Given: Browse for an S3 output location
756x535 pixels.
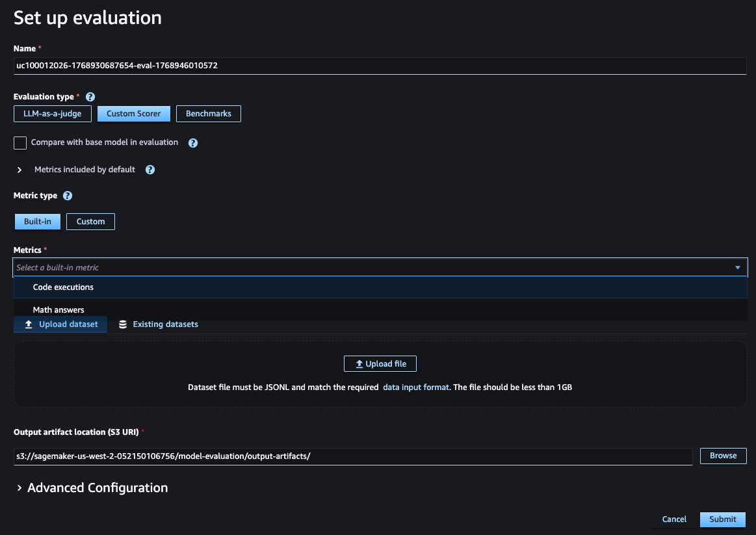Looking at the screenshot, I should click(723, 456).
